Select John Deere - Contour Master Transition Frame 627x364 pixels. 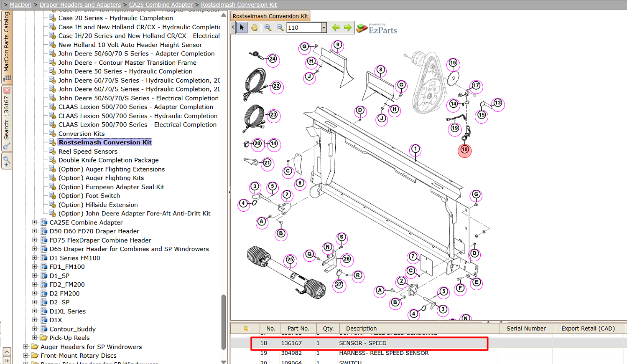(x=127, y=63)
